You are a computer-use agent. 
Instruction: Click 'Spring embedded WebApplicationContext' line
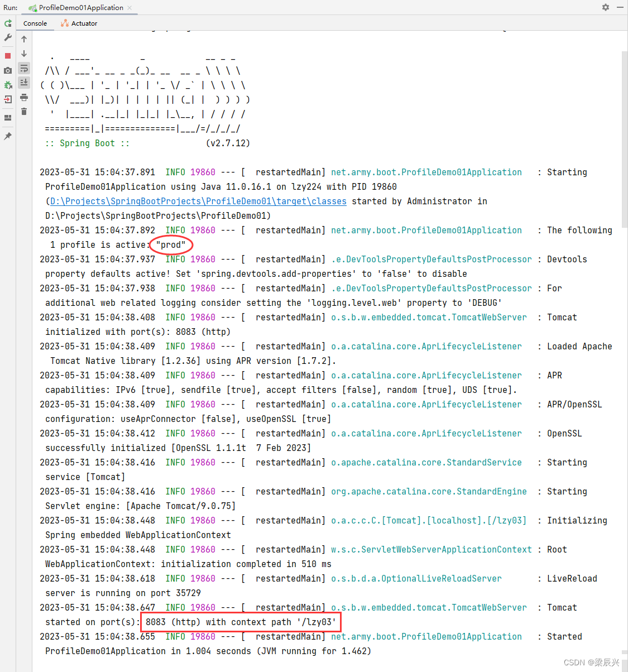tap(138, 535)
